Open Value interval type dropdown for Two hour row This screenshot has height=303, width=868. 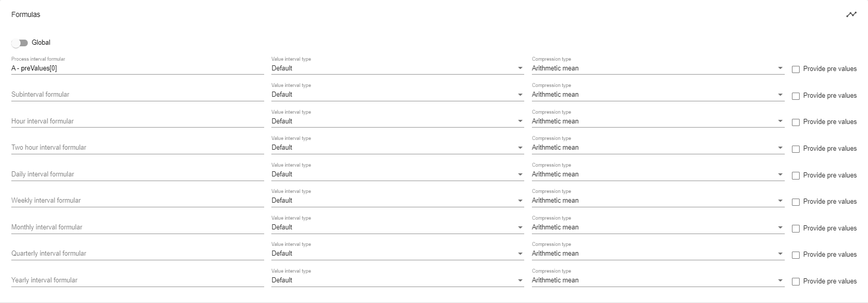point(397,148)
